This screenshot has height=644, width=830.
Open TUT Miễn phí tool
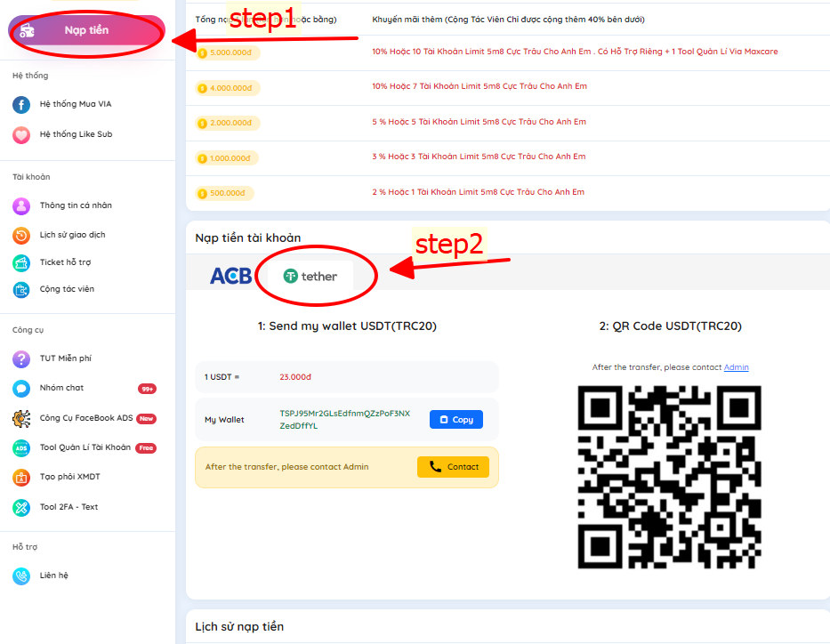point(66,358)
